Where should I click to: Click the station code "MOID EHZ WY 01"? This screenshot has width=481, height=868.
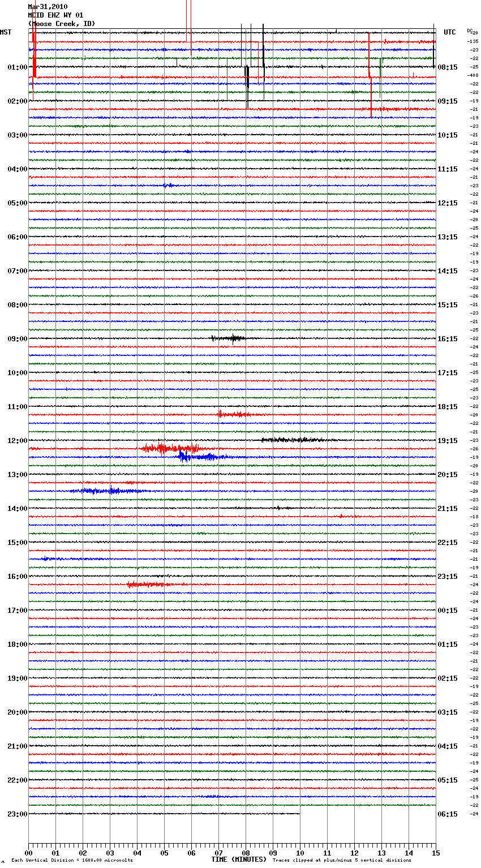(x=55, y=15)
